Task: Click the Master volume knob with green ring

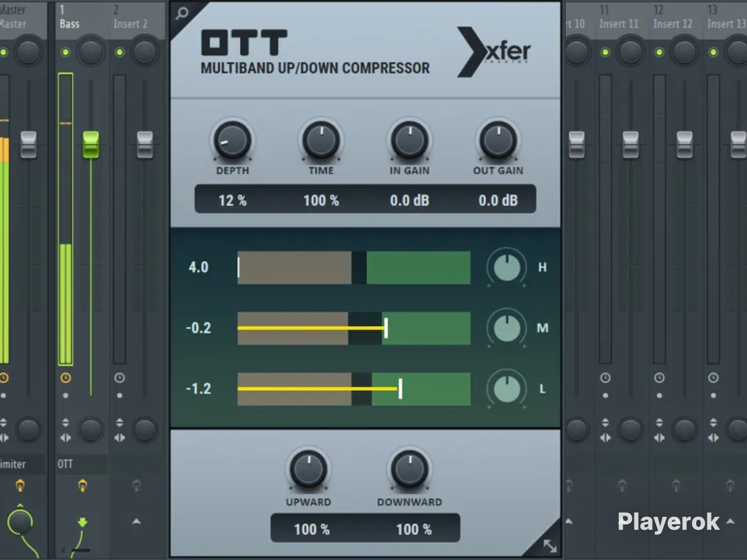Action: pos(20,522)
